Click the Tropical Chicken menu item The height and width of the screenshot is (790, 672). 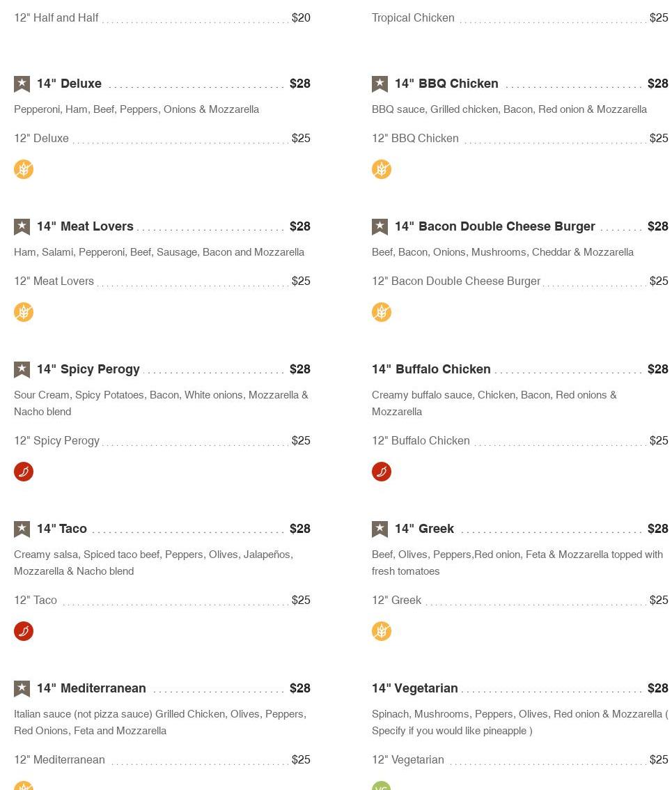point(413,18)
